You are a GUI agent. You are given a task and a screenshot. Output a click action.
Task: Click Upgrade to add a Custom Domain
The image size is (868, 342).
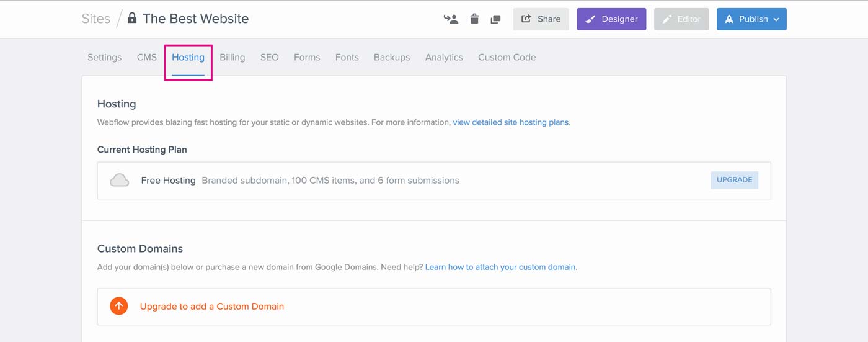(x=212, y=306)
